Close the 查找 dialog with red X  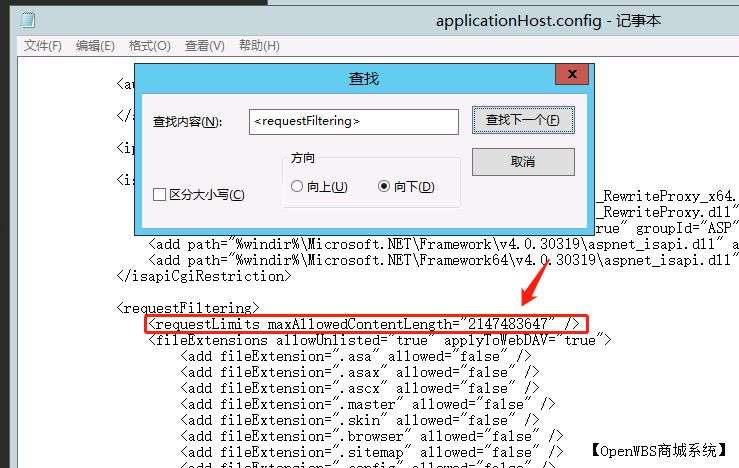point(571,76)
